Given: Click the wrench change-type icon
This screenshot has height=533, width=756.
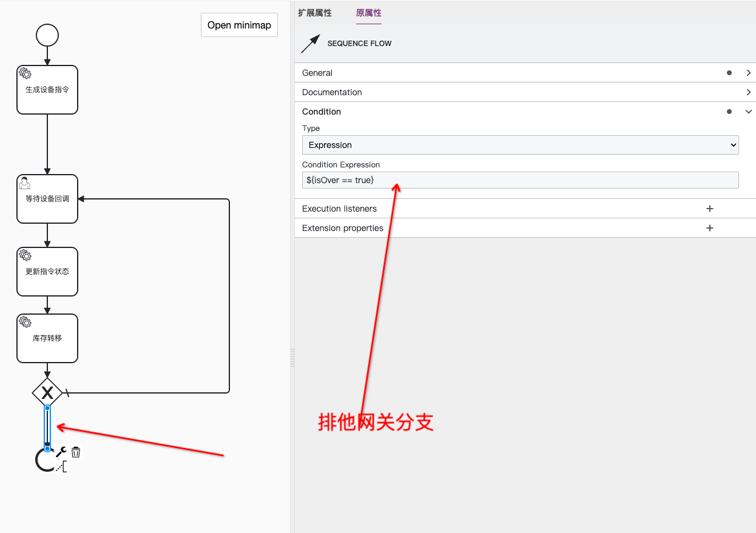Looking at the screenshot, I should tap(61, 452).
